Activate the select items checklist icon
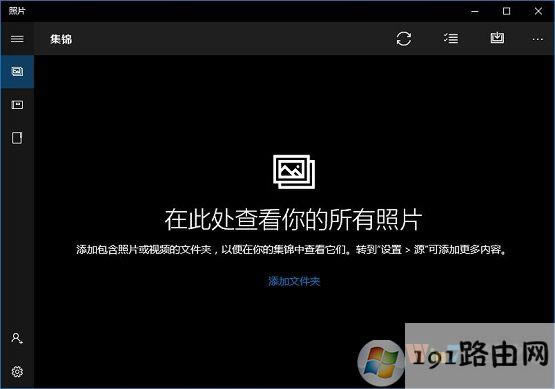Viewport: 555px width, 389px height. pyautogui.click(x=451, y=38)
